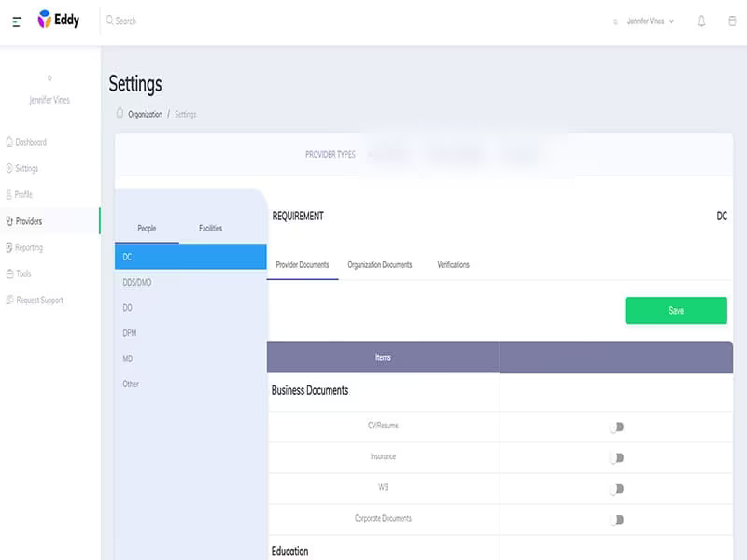Open notifications bell icon
The image size is (747, 560).
pos(701,21)
